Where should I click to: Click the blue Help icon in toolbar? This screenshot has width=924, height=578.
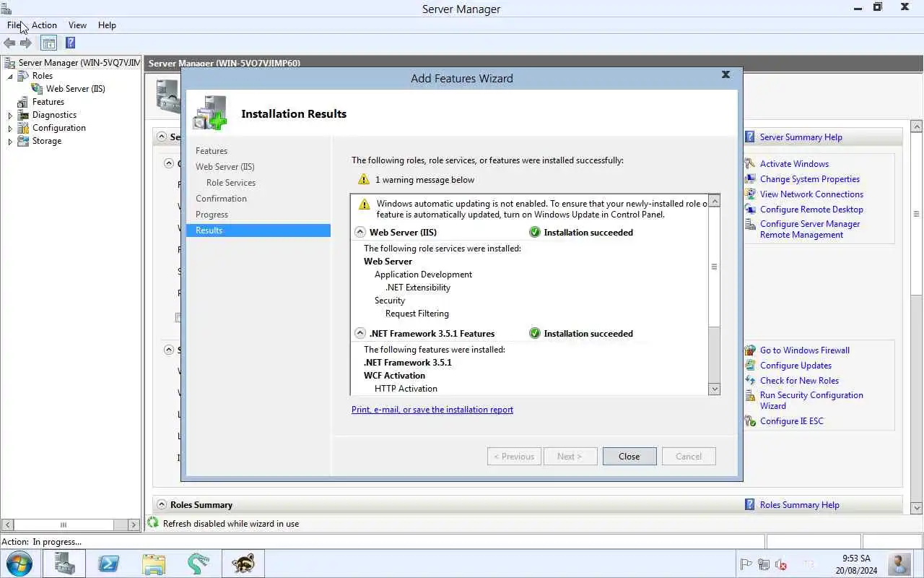coord(70,43)
